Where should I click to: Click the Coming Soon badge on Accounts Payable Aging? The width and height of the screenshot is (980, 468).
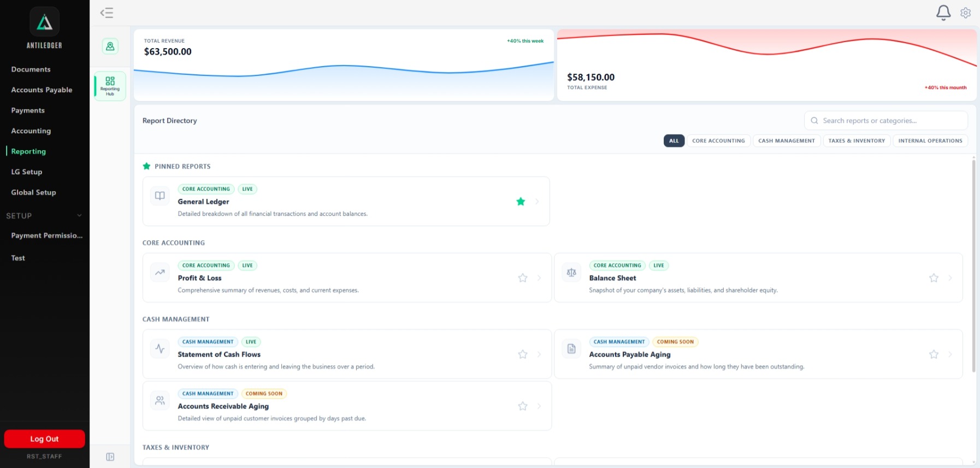(x=675, y=342)
